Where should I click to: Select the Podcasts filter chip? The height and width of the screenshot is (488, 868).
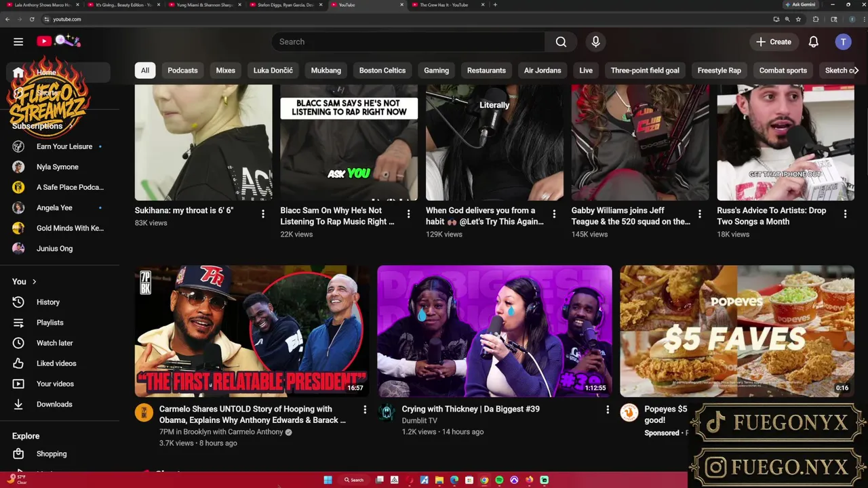coord(182,70)
